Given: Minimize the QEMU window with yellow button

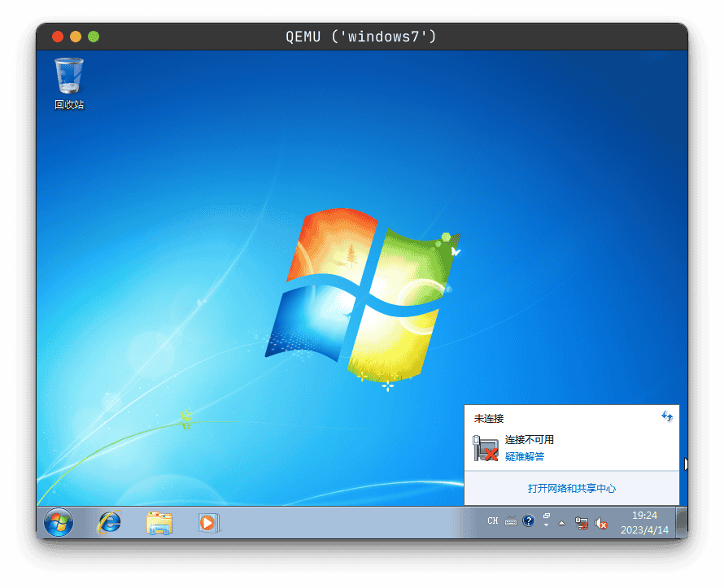Looking at the screenshot, I should (76, 37).
